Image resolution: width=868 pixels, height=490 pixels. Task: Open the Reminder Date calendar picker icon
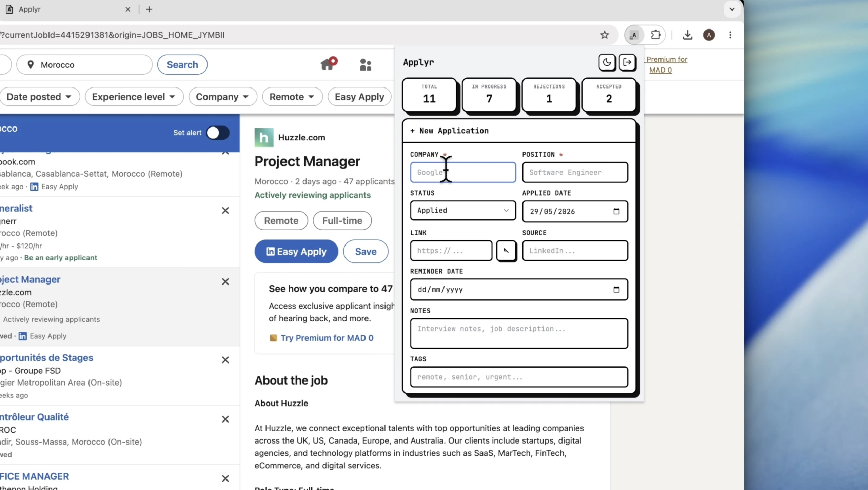coord(616,290)
